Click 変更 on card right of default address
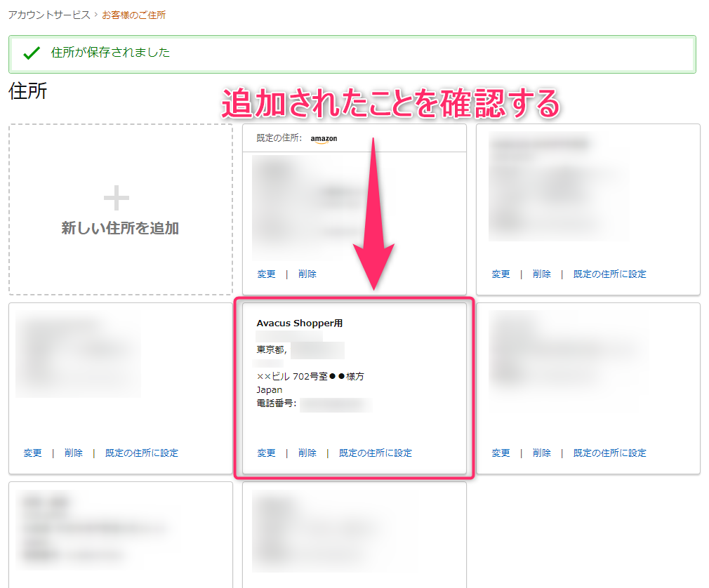The width and height of the screenshot is (709, 588). pos(501,274)
